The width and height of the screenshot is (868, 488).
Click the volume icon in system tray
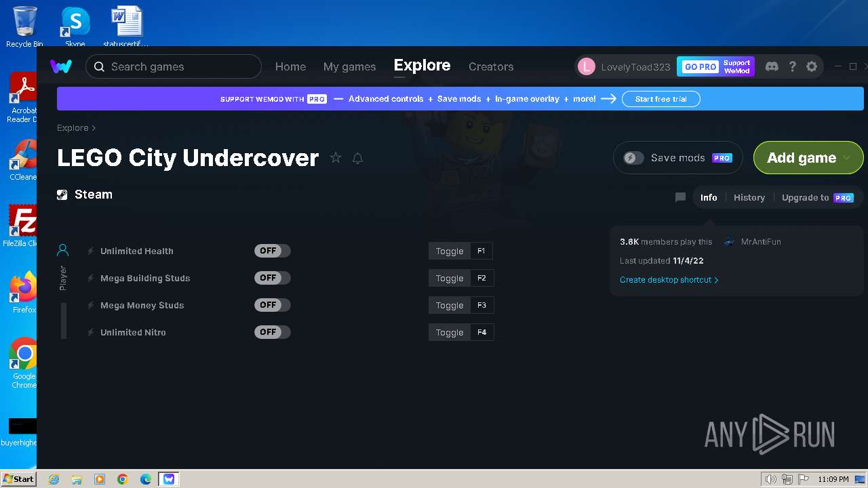point(770,479)
